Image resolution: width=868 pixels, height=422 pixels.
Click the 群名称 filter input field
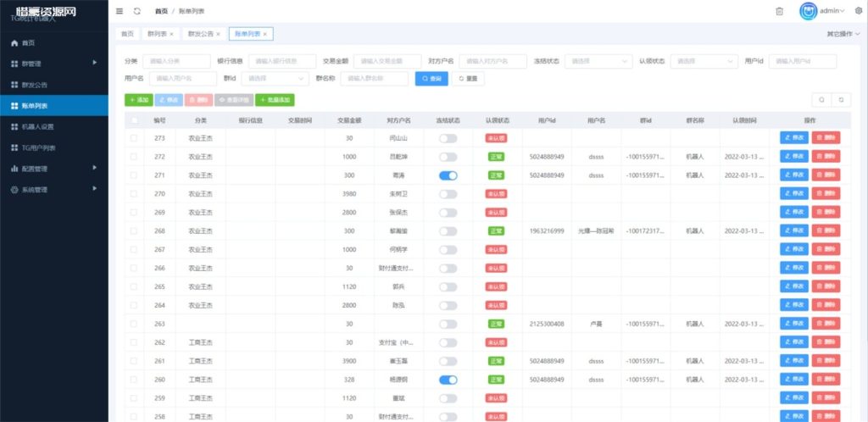(374, 79)
